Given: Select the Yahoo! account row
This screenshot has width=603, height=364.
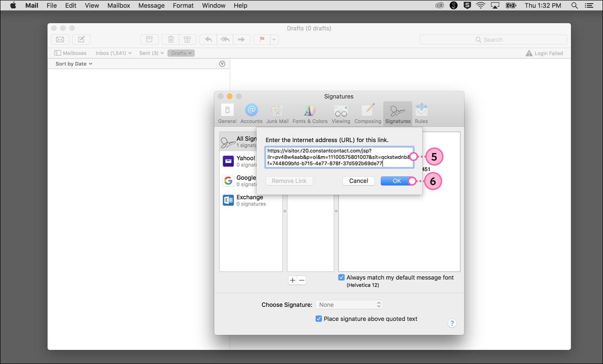Looking at the screenshot, I should click(238, 161).
